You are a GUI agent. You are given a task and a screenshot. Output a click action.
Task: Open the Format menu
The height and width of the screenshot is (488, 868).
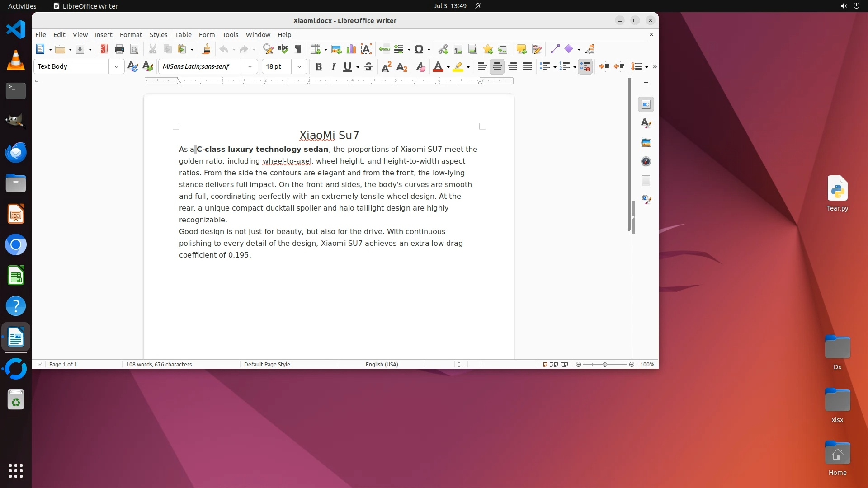(x=131, y=35)
